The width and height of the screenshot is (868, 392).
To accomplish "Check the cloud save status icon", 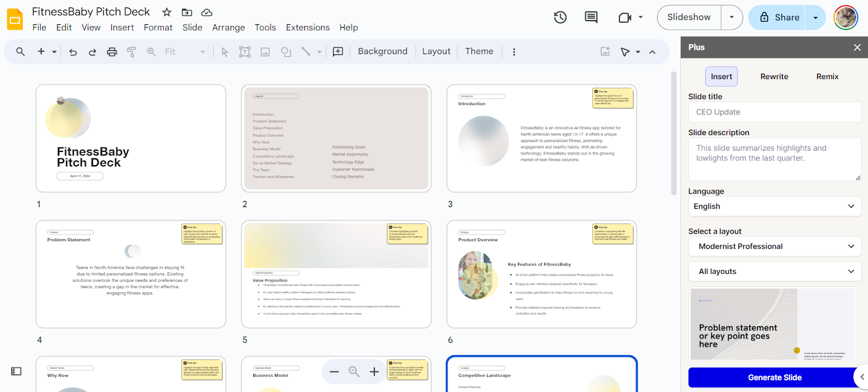I will tap(207, 12).
